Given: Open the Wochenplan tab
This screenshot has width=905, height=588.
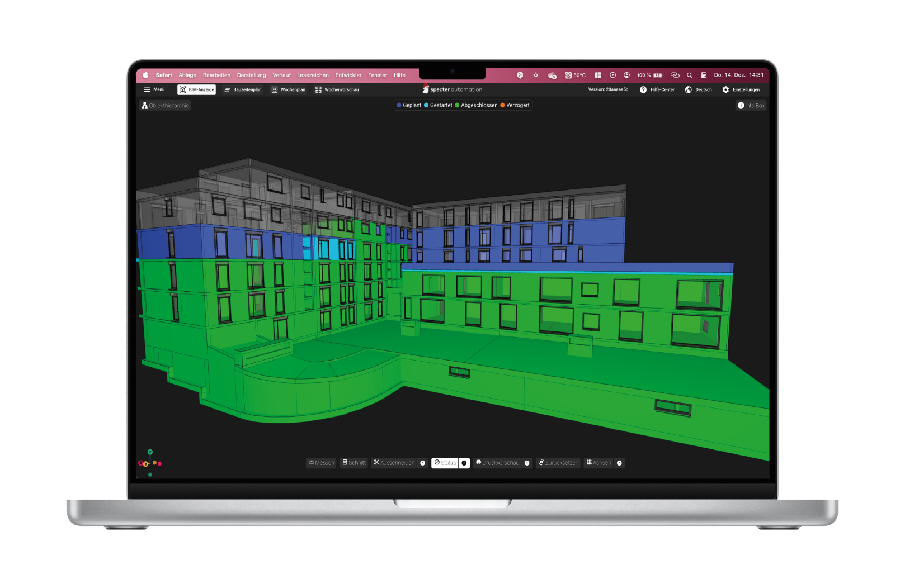Looking at the screenshot, I should (x=288, y=89).
